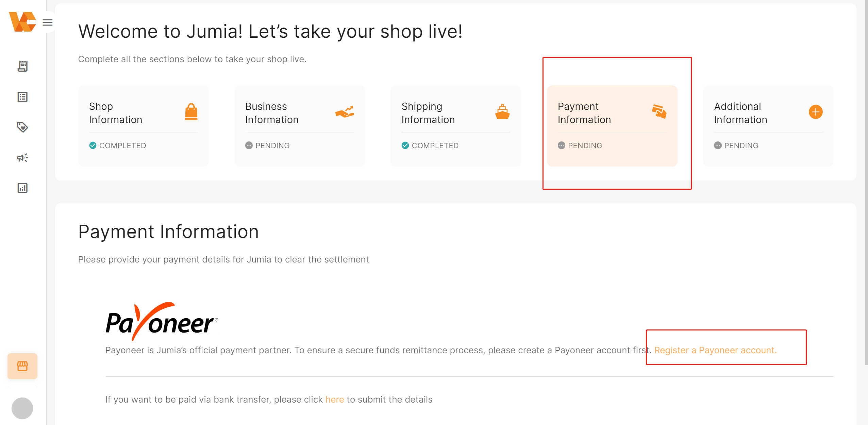Open the reports chart sidebar icon
Image resolution: width=868 pixels, height=425 pixels.
(22, 188)
